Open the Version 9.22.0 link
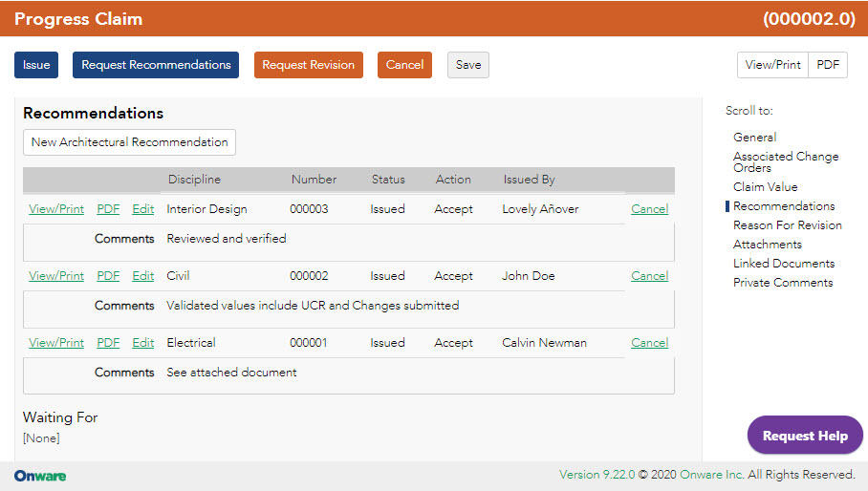 [597, 475]
